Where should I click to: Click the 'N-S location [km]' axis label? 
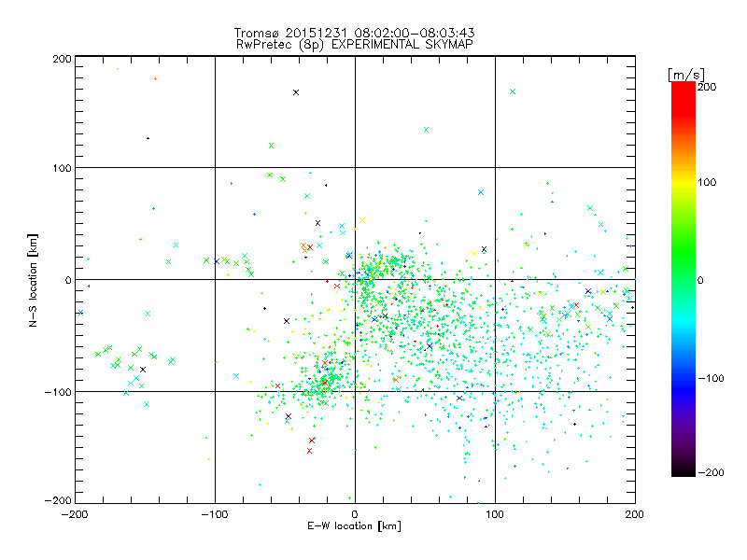[x=33, y=281]
